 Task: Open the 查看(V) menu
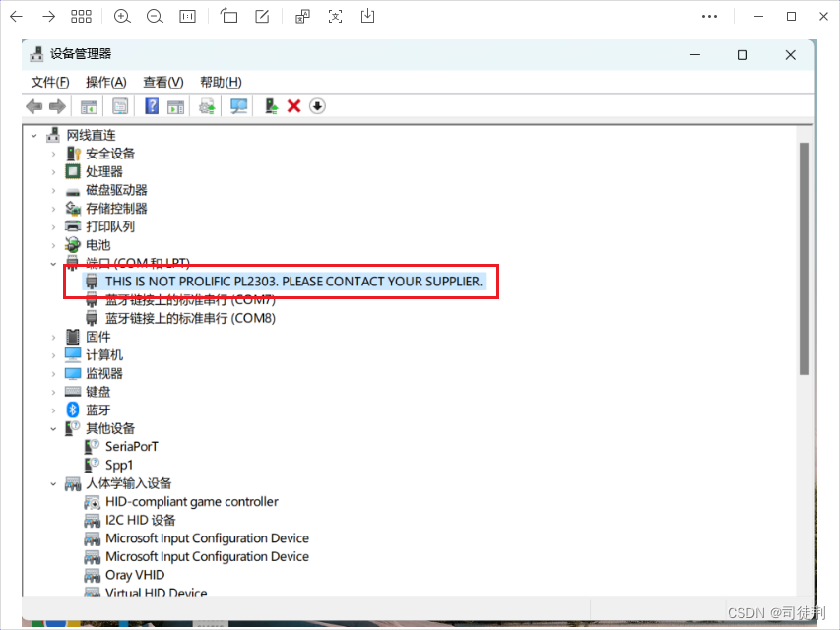[163, 82]
